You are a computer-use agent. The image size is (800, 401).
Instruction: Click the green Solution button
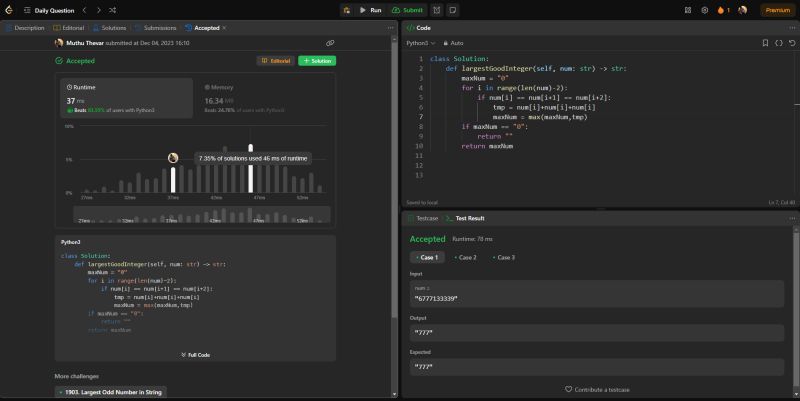coord(317,61)
